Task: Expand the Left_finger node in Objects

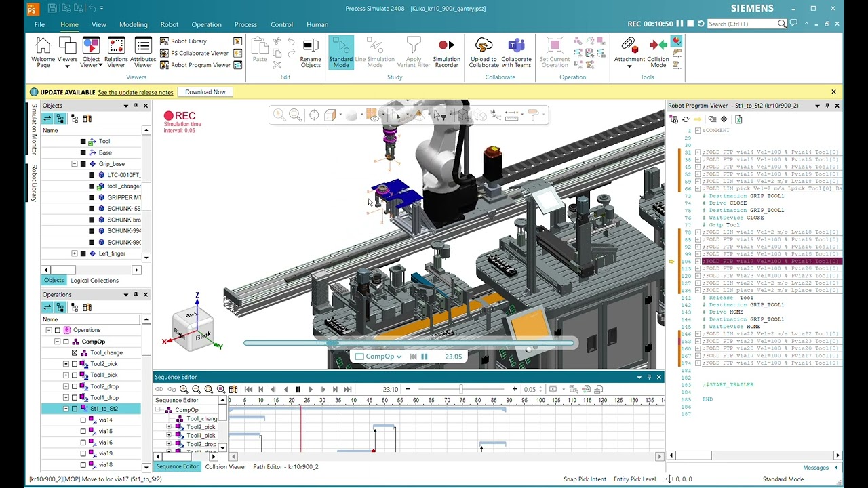Action: pos(75,253)
